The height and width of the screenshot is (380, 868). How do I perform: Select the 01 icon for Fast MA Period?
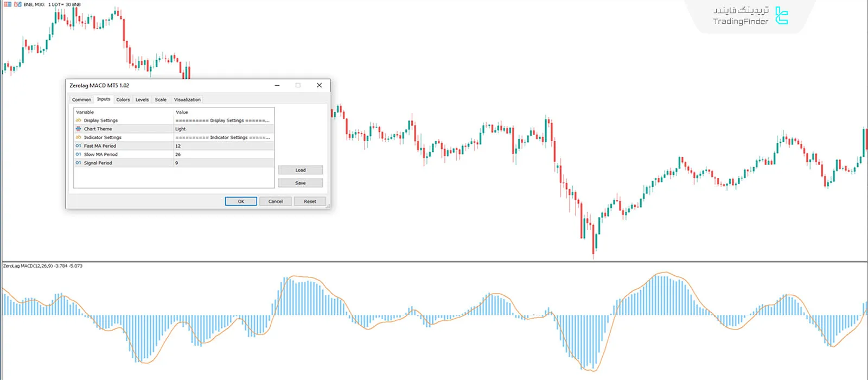point(78,145)
